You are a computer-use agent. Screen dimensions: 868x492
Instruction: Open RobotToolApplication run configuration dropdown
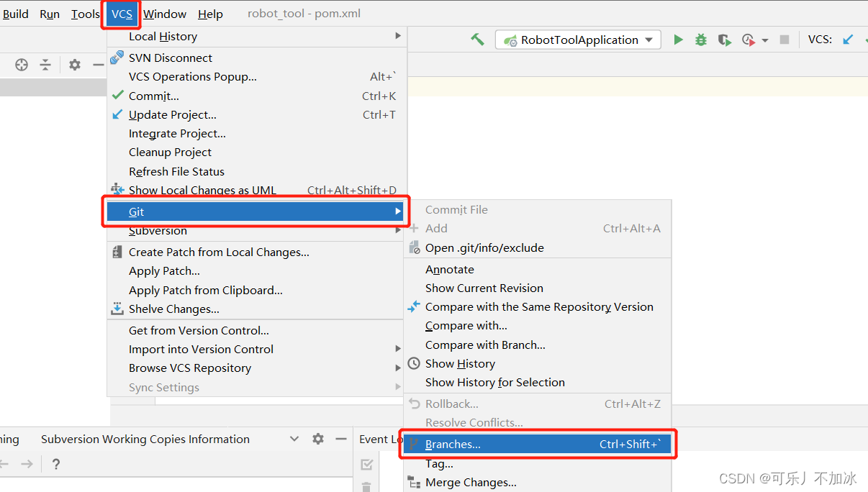[x=578, y=40]
